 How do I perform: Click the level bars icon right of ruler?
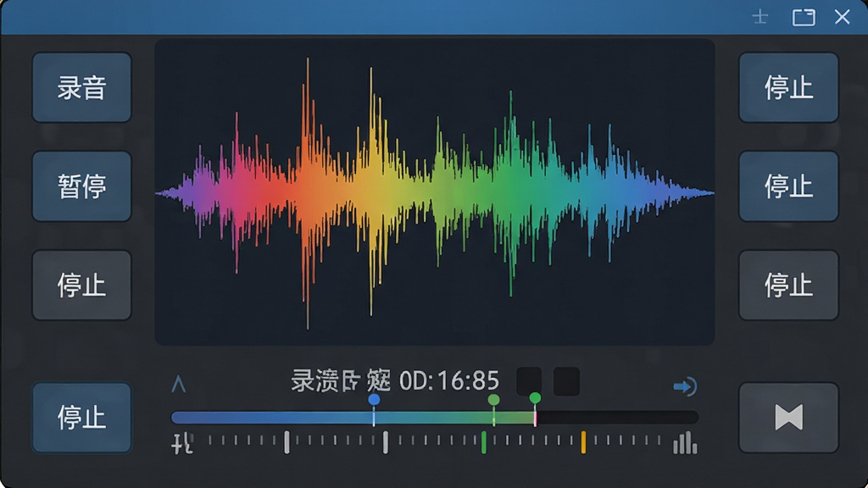click(685, 442)
